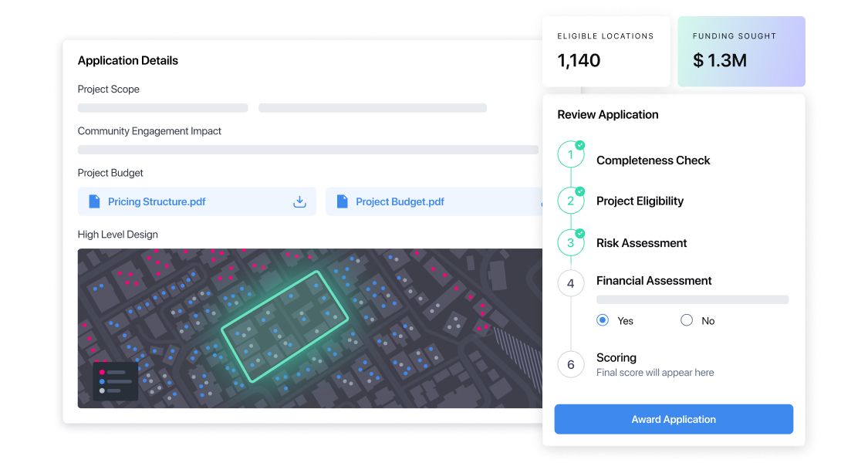Click the Award Application button

674,419
